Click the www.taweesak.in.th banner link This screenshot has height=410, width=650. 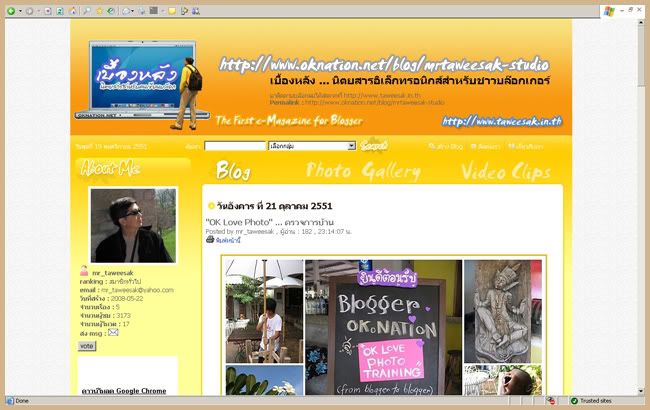click(x=502, y=121)
